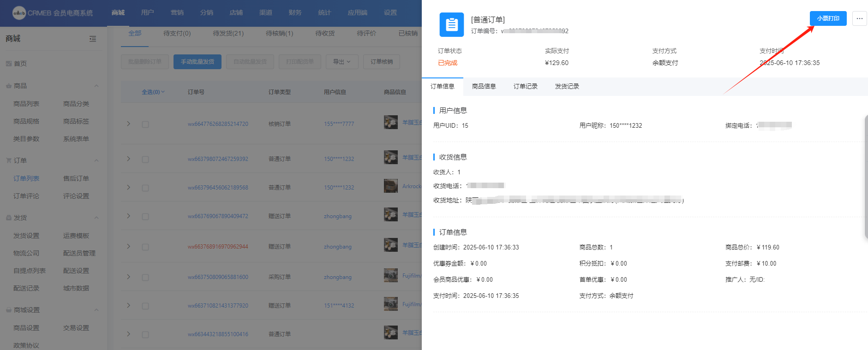
Task: Switch to the 商品信息 tab in drawer
Action: (x=484, y=86)
